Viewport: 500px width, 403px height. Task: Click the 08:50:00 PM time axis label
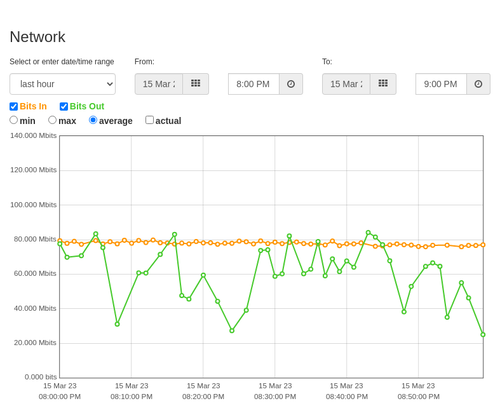pyautogui.click(x=418, y=397)
